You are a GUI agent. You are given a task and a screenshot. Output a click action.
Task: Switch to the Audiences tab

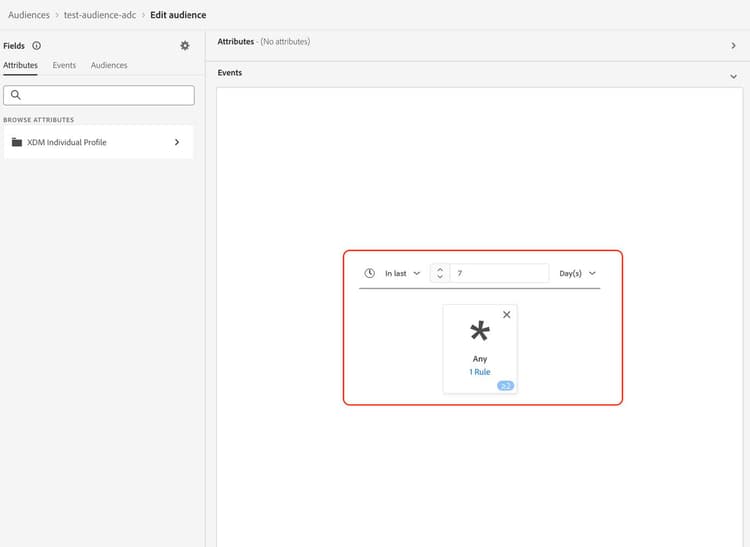click(109, 65)
